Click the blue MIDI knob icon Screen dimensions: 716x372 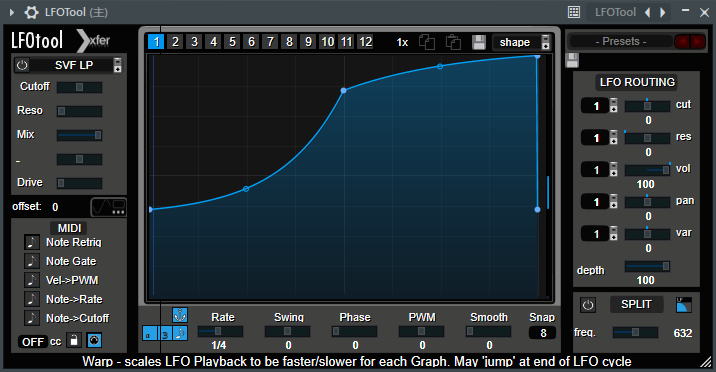(x=94, y=340)
